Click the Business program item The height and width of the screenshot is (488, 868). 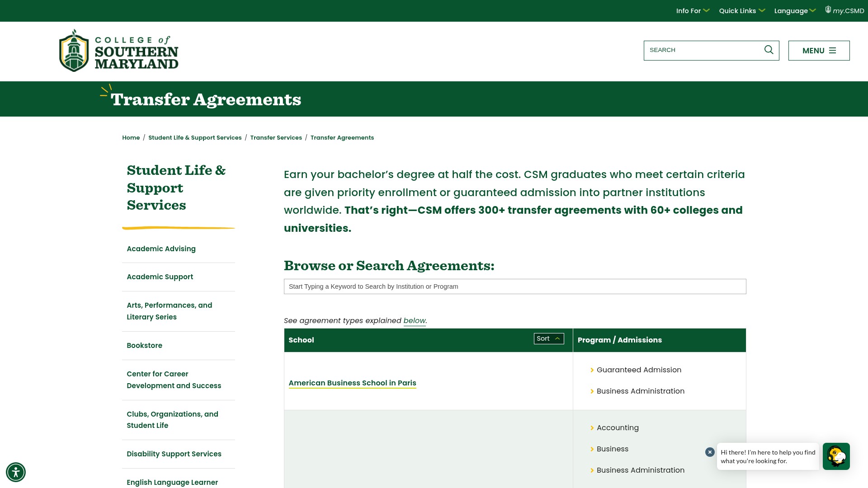pos(612,449)
